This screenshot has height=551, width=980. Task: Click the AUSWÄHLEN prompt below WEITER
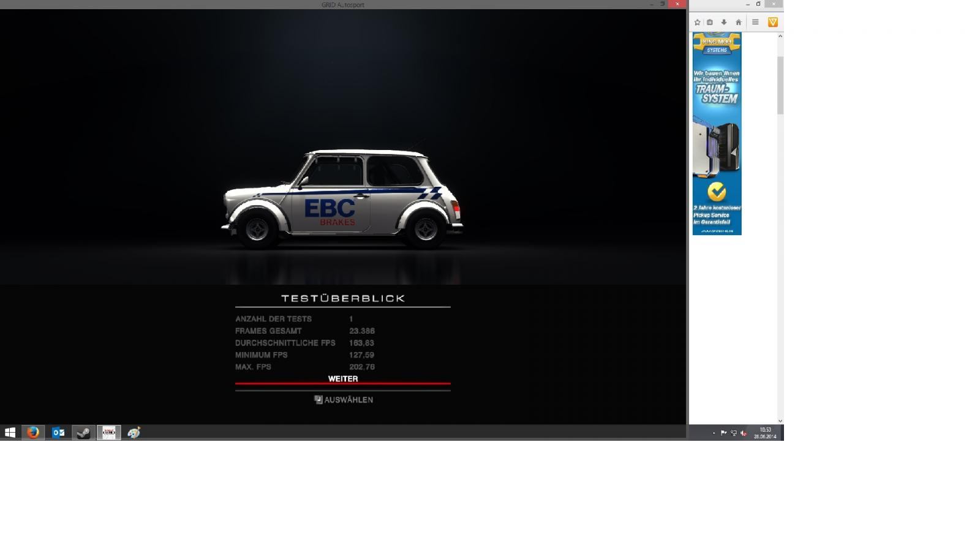[x=344, y=400]
